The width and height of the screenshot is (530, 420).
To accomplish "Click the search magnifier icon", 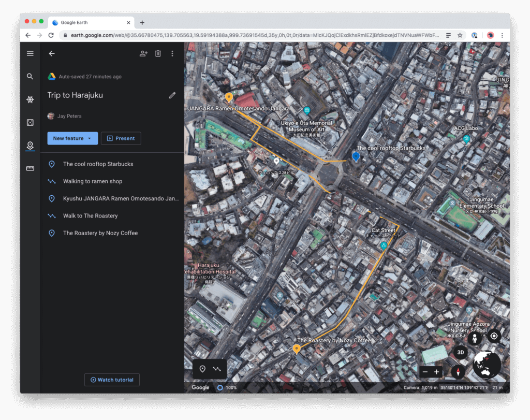I will coord(30,76).
